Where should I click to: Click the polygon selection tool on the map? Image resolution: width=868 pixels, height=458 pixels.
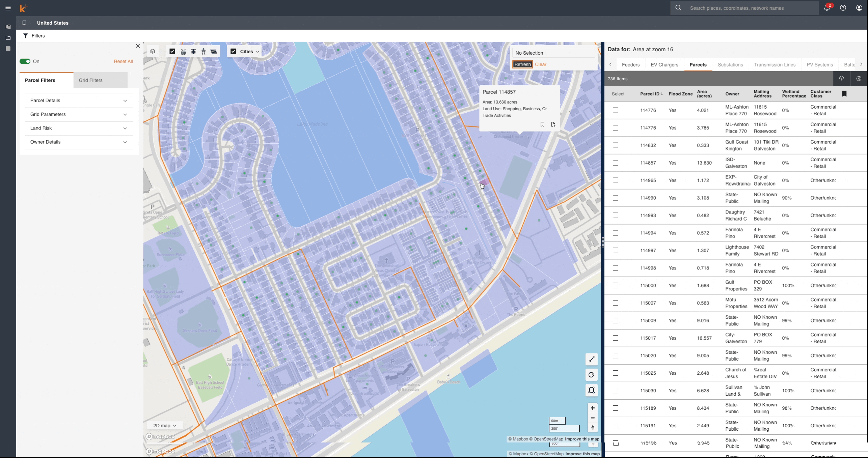(592, 391)
